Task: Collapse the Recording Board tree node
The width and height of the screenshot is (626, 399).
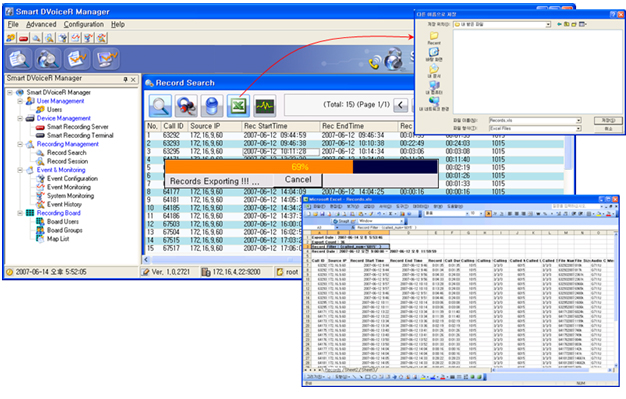Action: (x=20, y=213)
